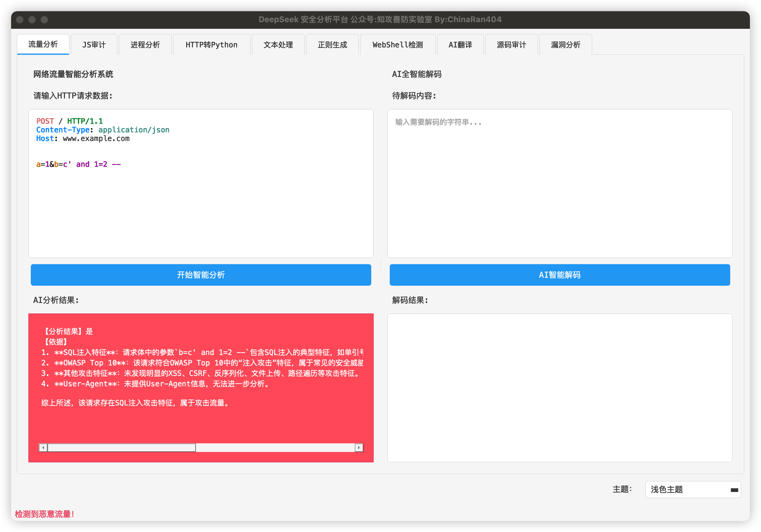Switch to the JS审计 tab
This screenshot has width=761, height=532.
tap(94, 45)
